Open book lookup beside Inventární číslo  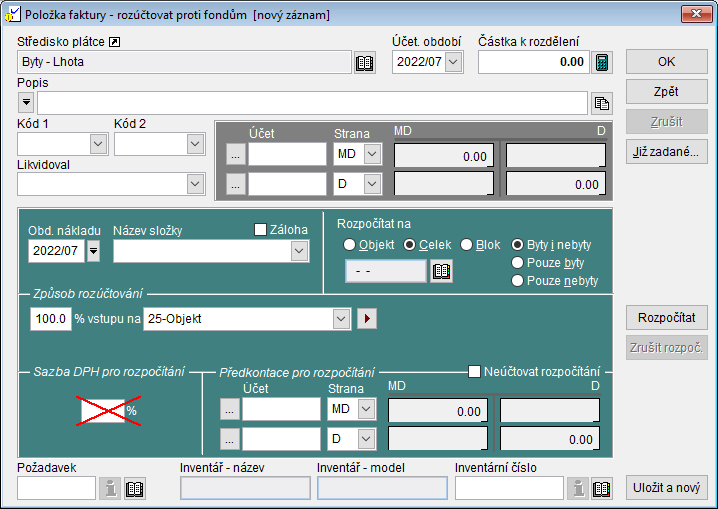[601, 488]
